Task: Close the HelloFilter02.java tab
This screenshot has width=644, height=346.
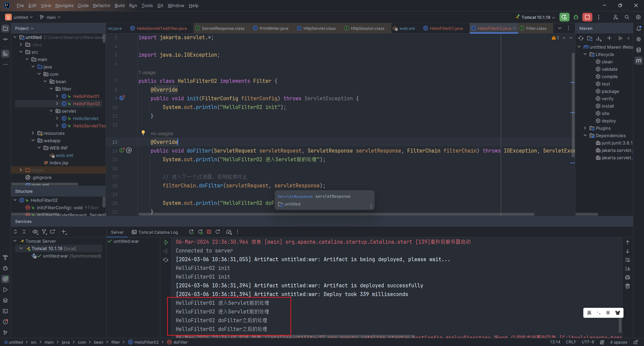Action: coord(514,28)
